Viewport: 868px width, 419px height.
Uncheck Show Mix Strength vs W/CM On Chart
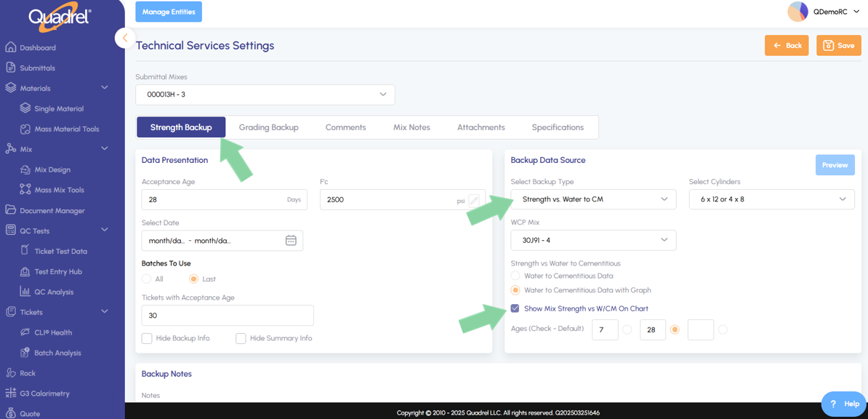(515, 308)
